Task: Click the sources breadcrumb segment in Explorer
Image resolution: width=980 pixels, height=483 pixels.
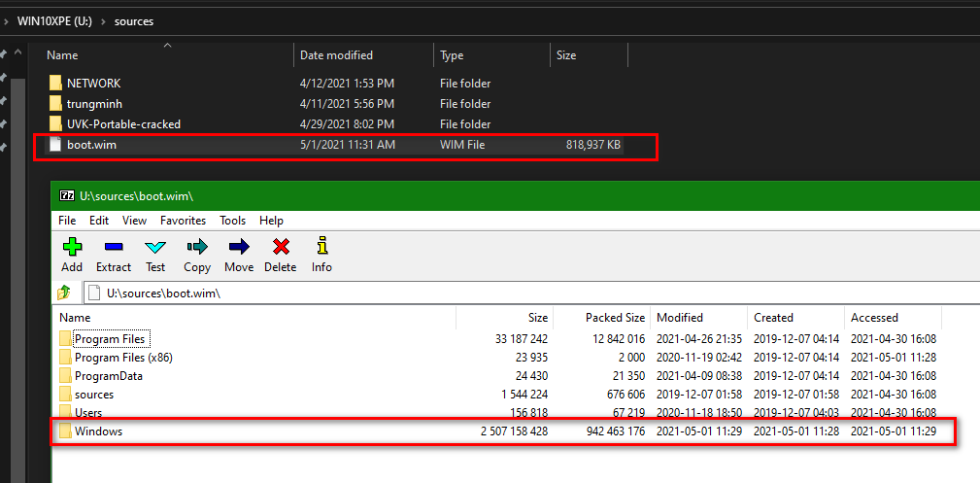Action: point(134,21)
